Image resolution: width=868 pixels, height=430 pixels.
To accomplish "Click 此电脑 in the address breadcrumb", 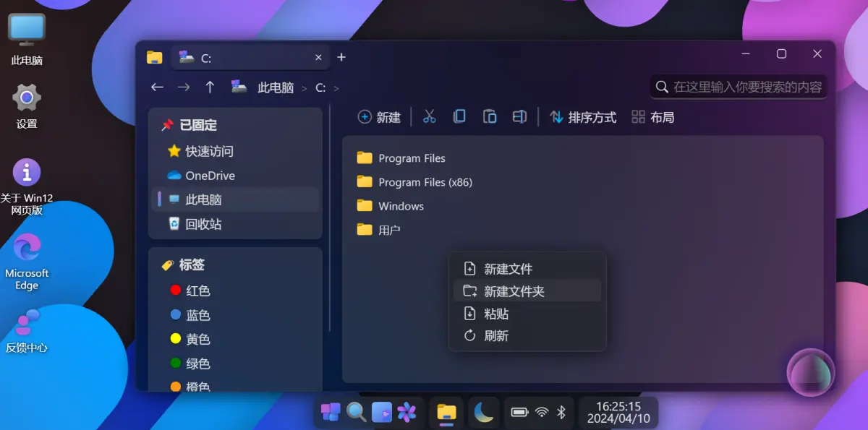I will point(276,88).
